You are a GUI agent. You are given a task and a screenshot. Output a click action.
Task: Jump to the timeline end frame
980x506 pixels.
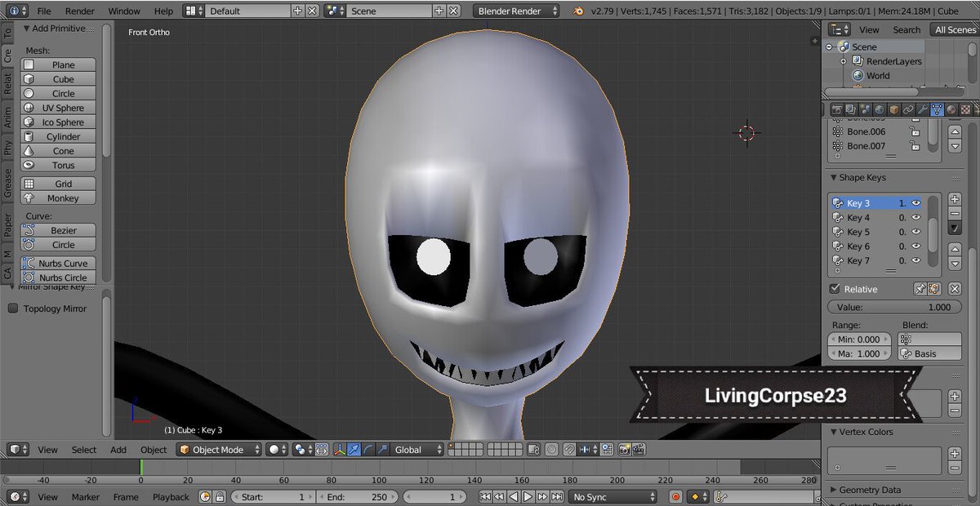coord(557,496)
